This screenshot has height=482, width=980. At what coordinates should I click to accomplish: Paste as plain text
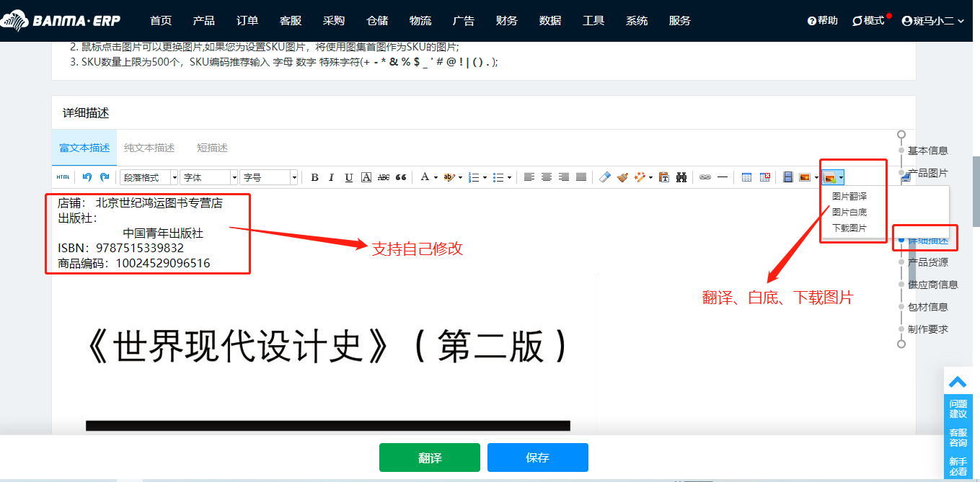click(664, 177)
